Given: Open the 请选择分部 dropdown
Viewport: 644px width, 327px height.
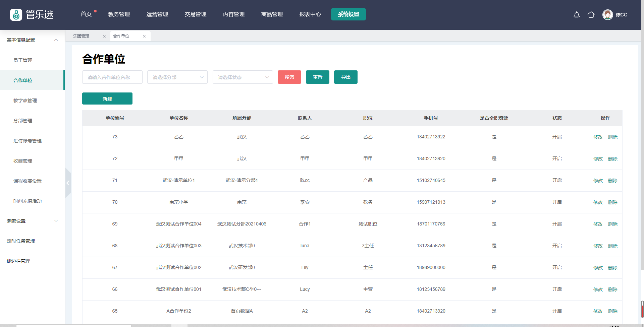Looking at the screenshot, I should pos(177,77).
